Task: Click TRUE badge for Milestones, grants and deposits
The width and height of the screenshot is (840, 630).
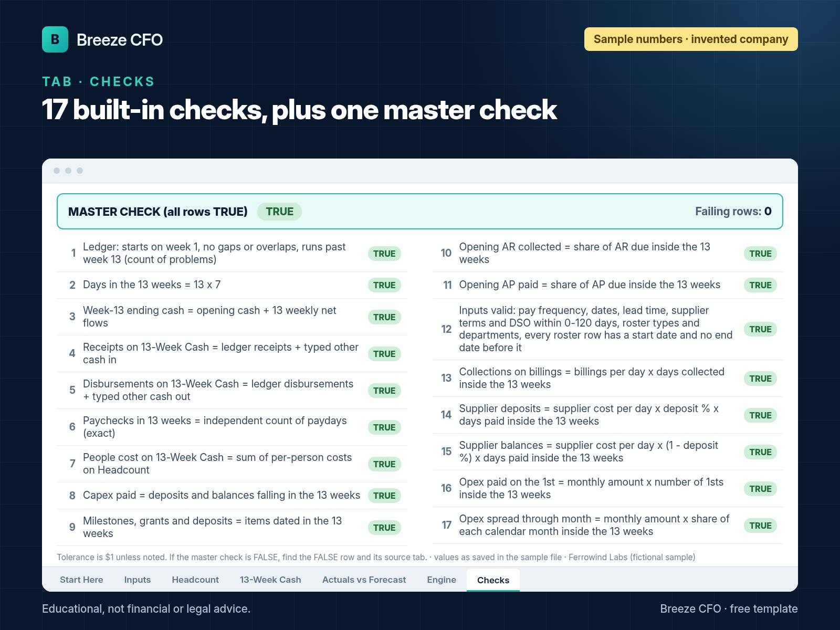Action: click(384, 528)
